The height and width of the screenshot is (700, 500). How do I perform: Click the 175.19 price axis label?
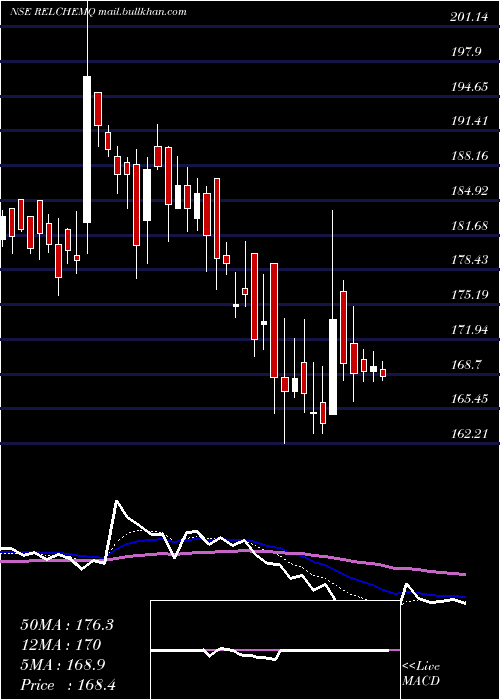[x=469, y=295]
